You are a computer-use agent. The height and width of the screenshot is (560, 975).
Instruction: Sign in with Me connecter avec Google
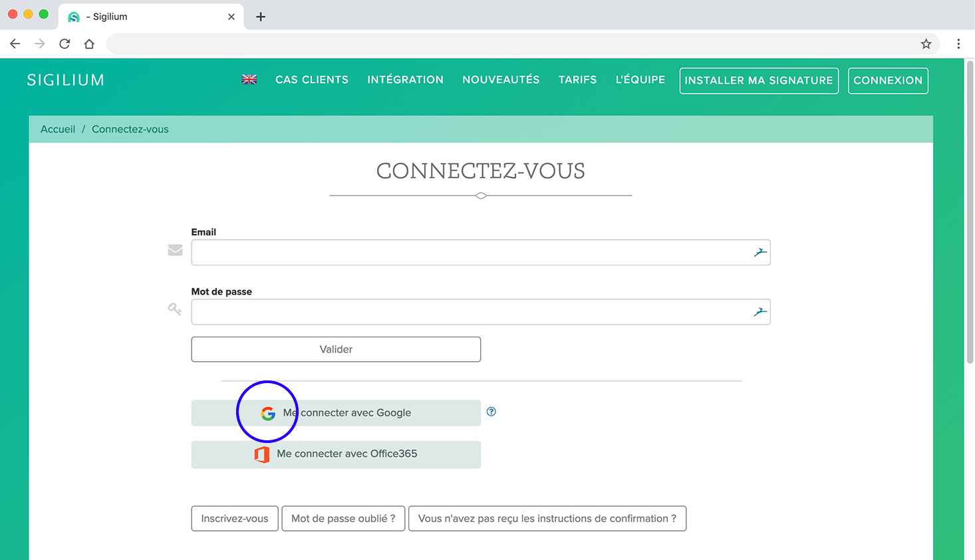pos(336,413)
